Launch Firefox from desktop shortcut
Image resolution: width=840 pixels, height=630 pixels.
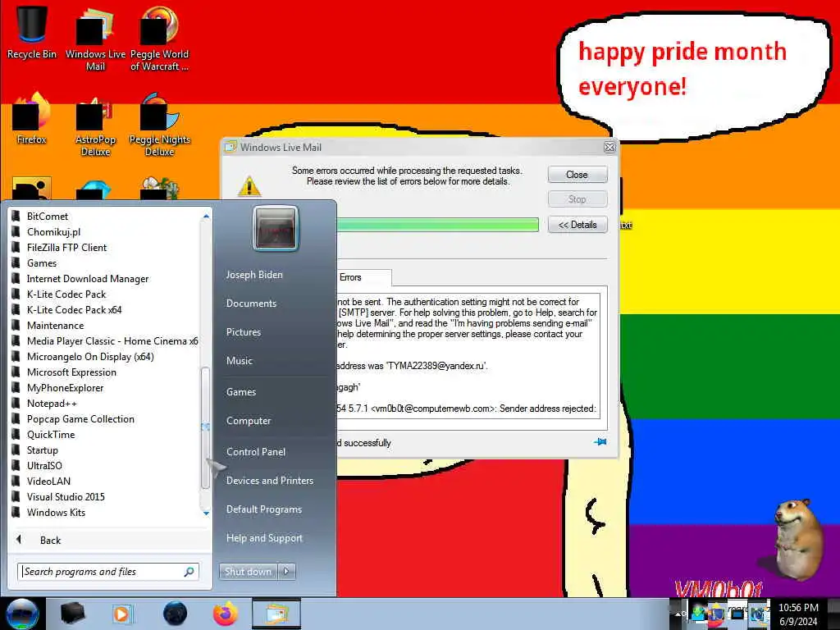(32, 118)
